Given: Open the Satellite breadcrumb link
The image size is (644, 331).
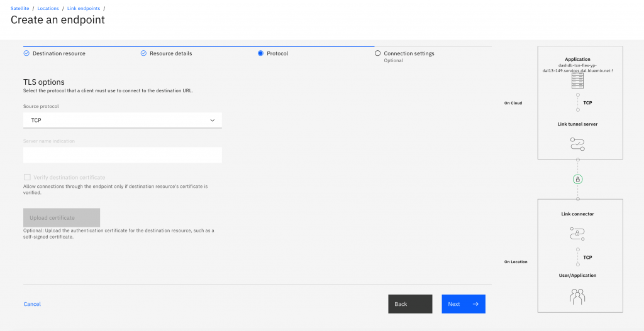Looking at the screenshot, I should click(19, 8).
